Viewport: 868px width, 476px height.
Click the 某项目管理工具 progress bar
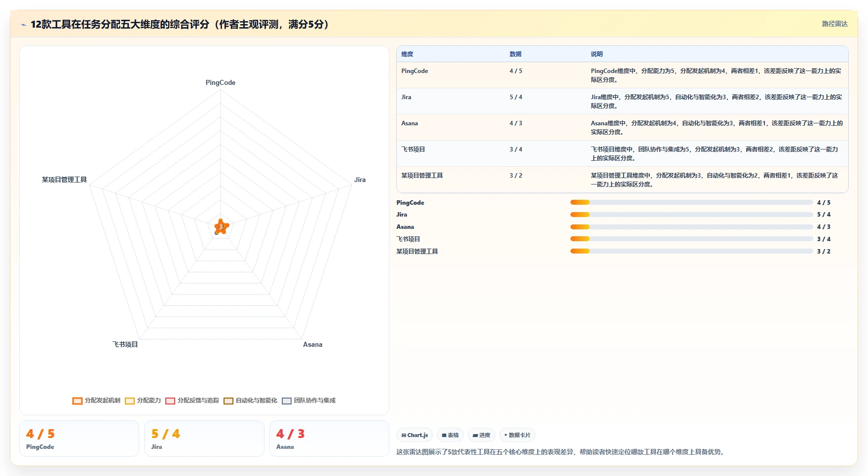(691, 251)
